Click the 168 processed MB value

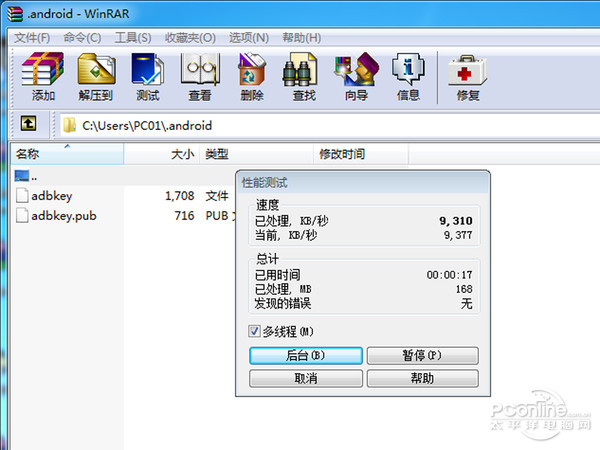[x=464, y=289]
